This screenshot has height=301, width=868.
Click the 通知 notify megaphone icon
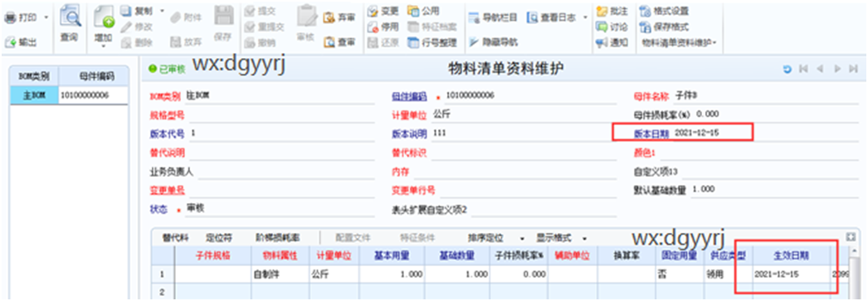point(602,42)
